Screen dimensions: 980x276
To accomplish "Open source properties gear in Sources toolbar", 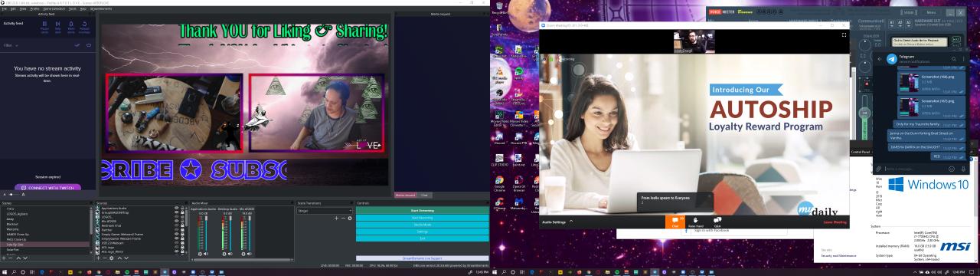I will tap(112, 258).
